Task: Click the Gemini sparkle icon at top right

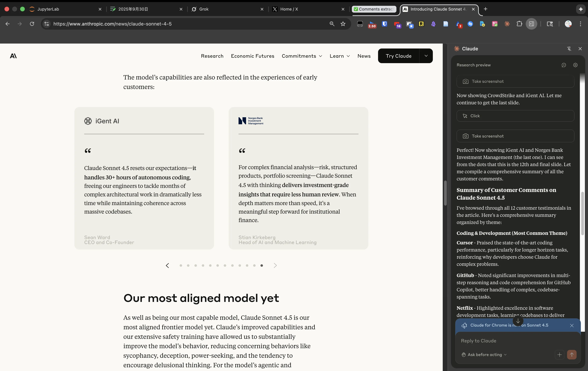Action: pos(581,9)
